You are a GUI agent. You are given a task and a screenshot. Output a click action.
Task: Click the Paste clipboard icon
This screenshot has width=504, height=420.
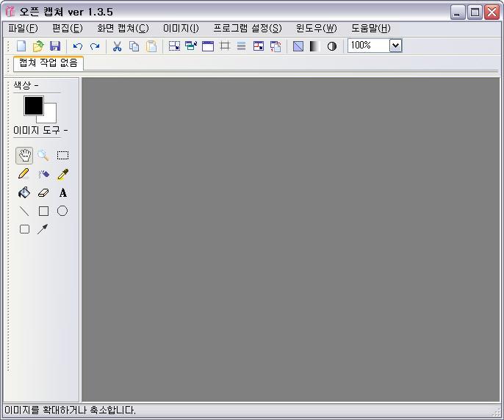[151, 46]
